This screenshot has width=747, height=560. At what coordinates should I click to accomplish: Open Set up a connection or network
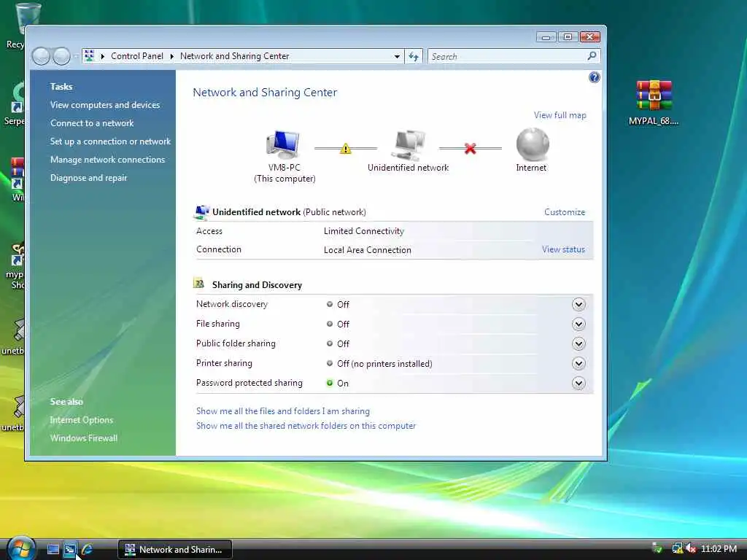pyautogui.click(x=110, y=141)
